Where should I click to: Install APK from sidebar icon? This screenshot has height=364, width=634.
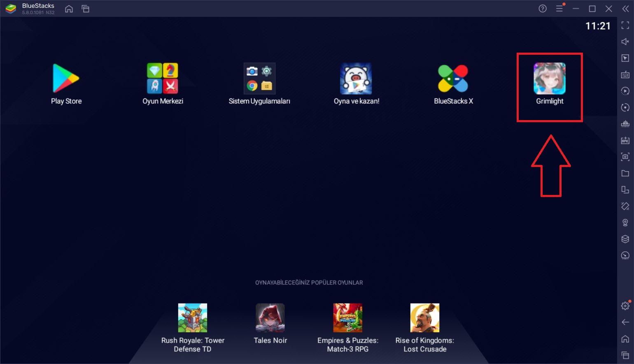point(625,140)
